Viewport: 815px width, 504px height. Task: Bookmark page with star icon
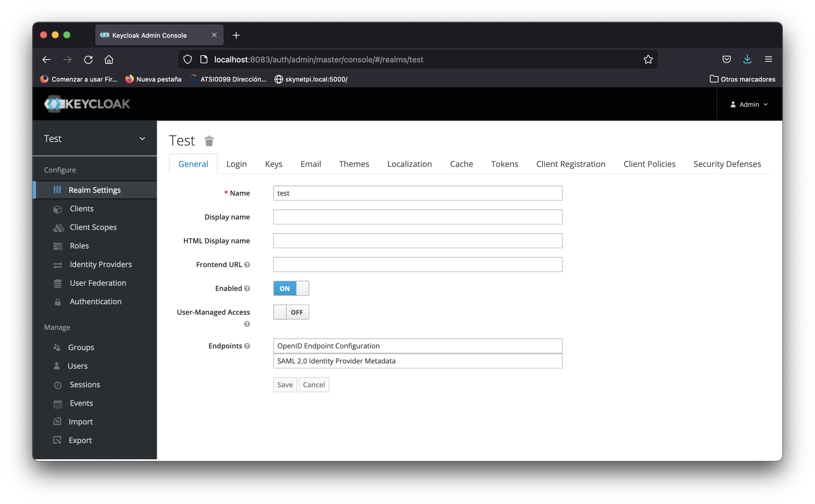(x=648, y=59)
